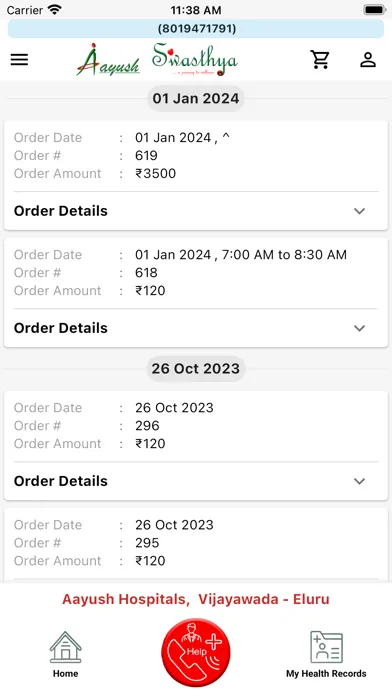Viewport: 392px width, 696px height.
Task: Tap the phone number (8019471791) banner
Action: (196, 29)
